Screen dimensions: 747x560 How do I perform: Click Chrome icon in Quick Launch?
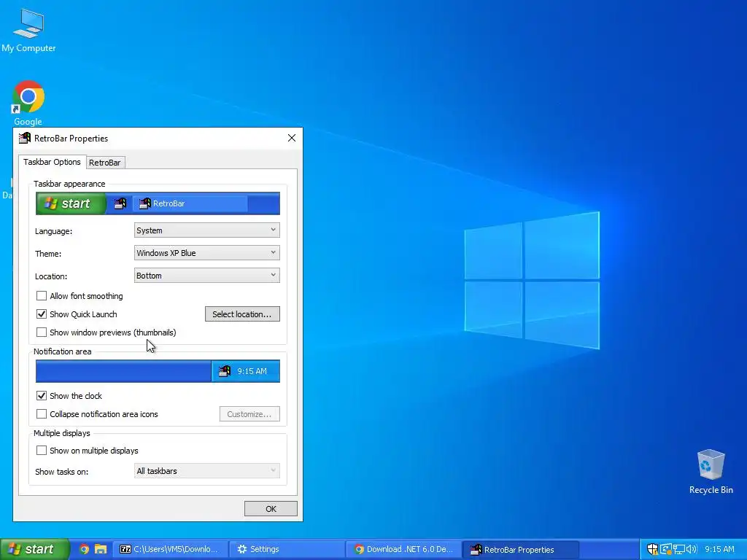coord(85,549)
